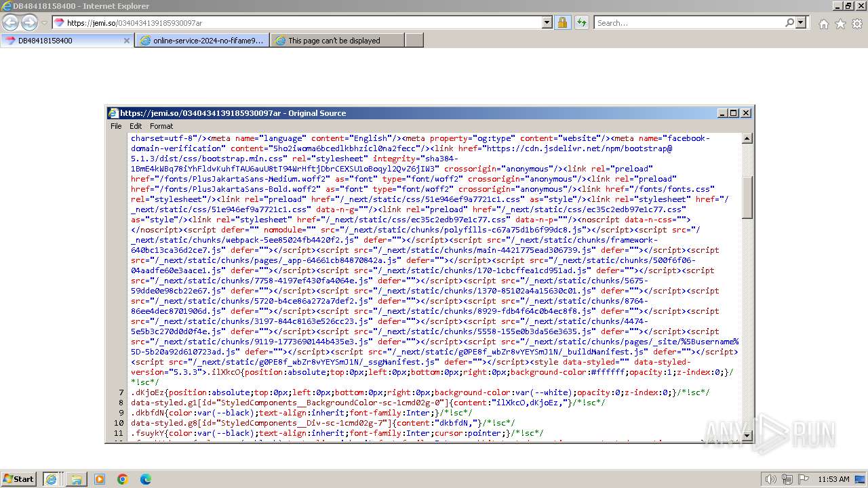The image size is (868, 488).
Task: Expand the search provider dropdown arrow
Action: tap(801, 23)
